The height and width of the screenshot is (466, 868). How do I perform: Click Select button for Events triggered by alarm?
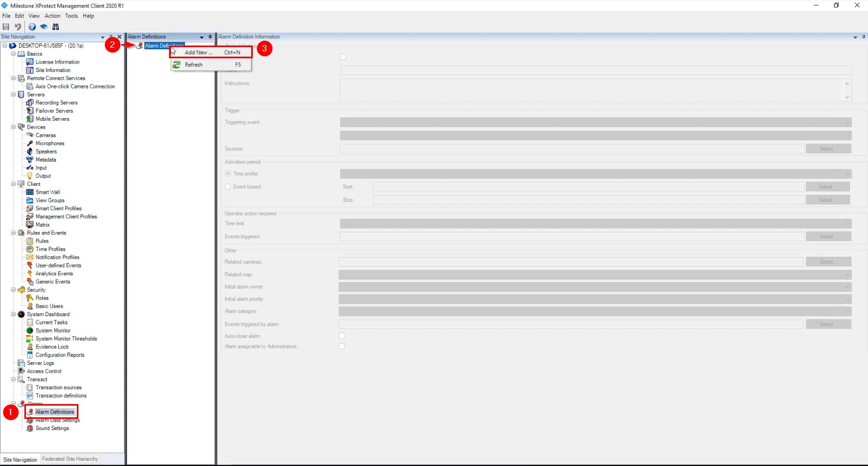click(829, 324)
